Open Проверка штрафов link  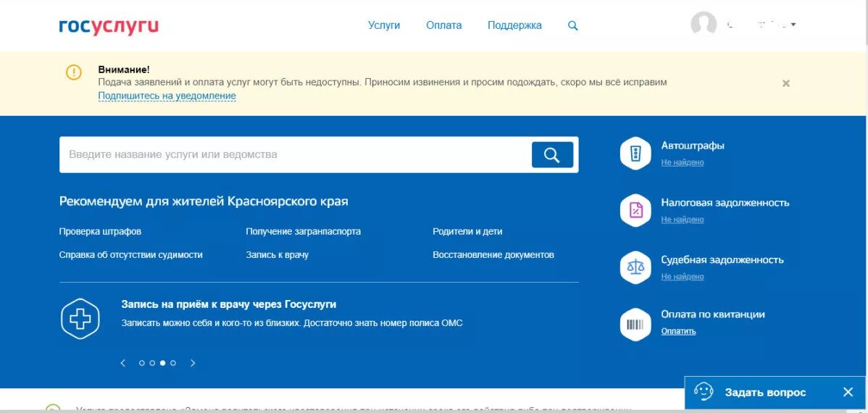coord(100,231)
